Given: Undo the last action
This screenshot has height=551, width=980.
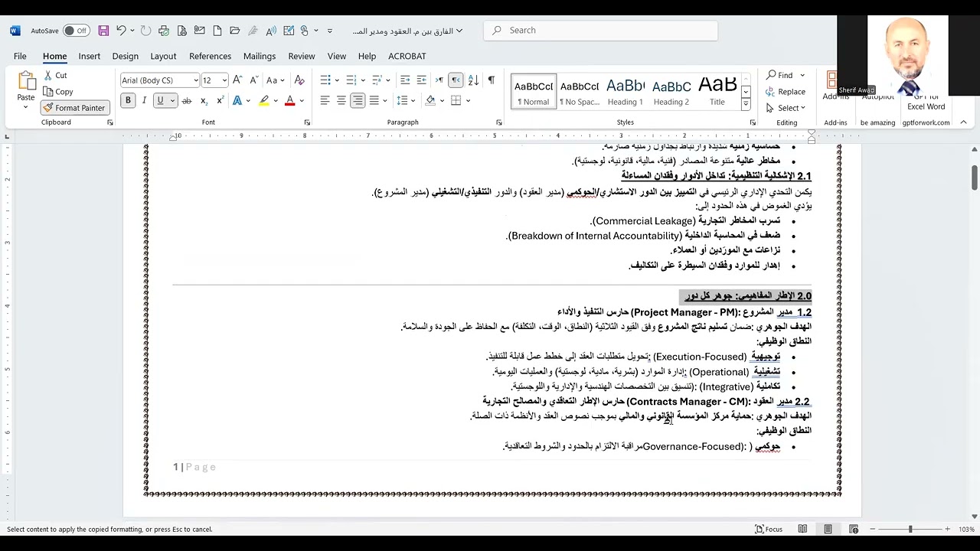Looking at the screenshot, I should pyautogui.click(x=121, y=31).
